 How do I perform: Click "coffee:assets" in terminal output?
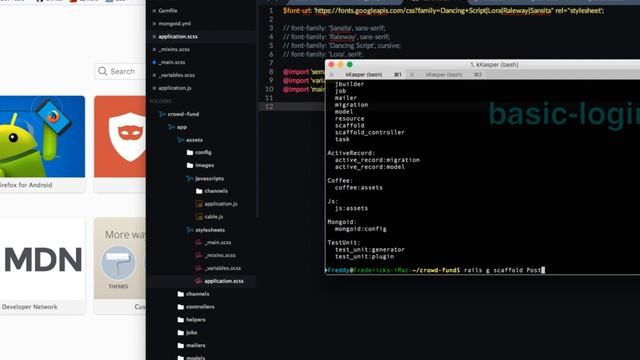tap(359, 188)
